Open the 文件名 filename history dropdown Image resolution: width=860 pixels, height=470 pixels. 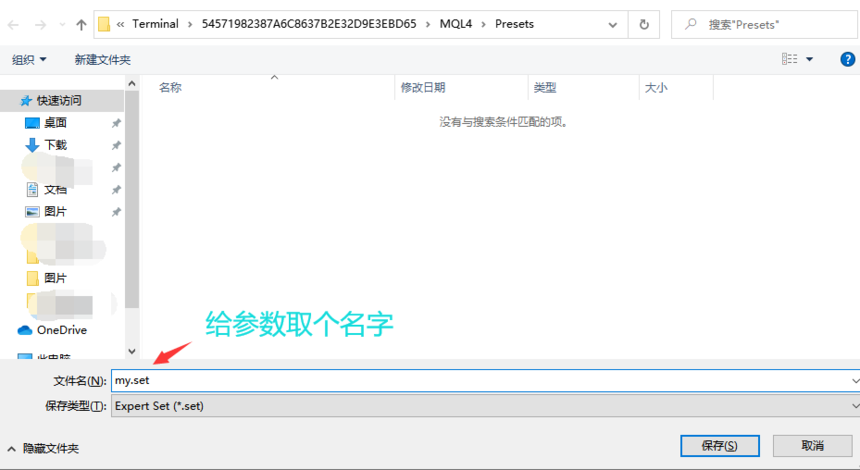click(853, 381)
